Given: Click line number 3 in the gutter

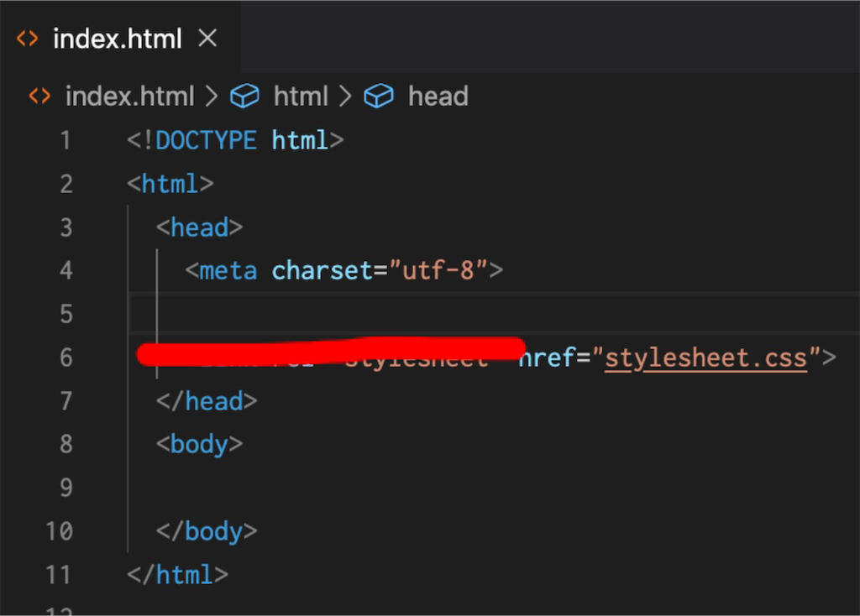Looking at the screenshot, I should pos(66,227).
